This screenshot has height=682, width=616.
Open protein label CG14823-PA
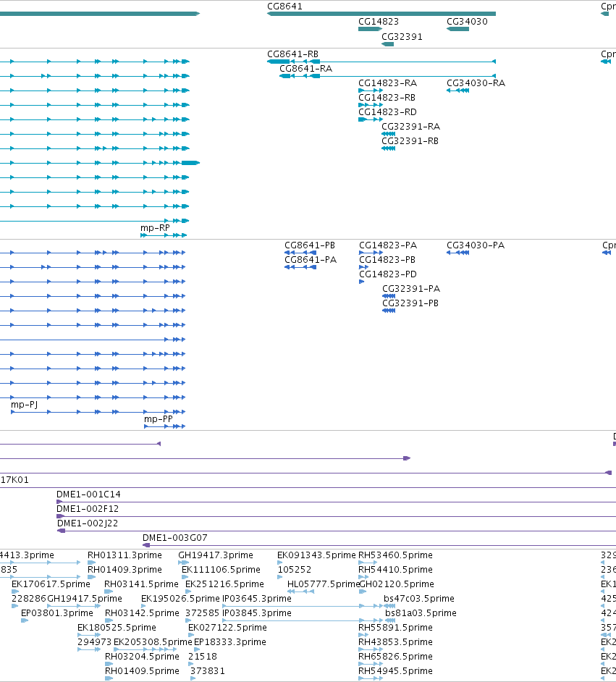(x=388, y=245)
